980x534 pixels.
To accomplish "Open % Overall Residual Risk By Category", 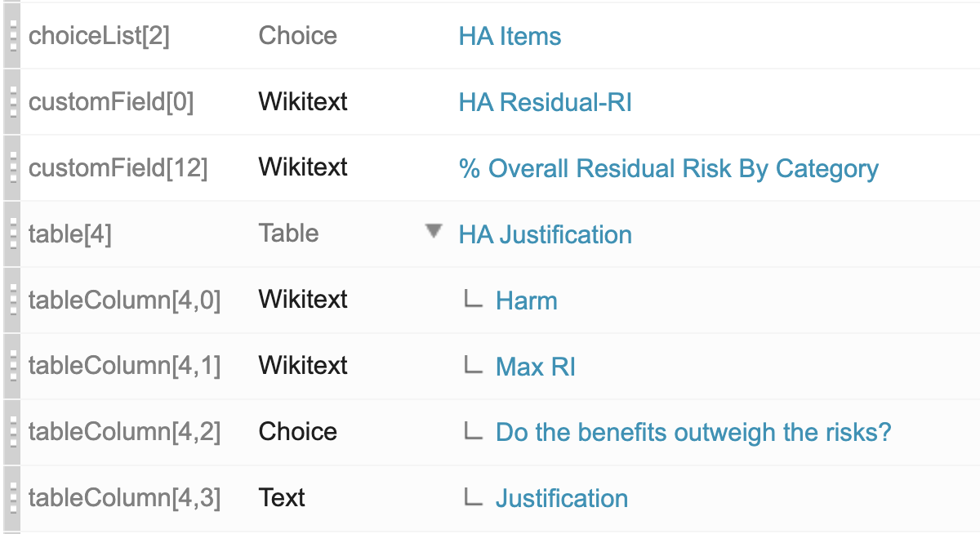I will [x=668, y=169].
